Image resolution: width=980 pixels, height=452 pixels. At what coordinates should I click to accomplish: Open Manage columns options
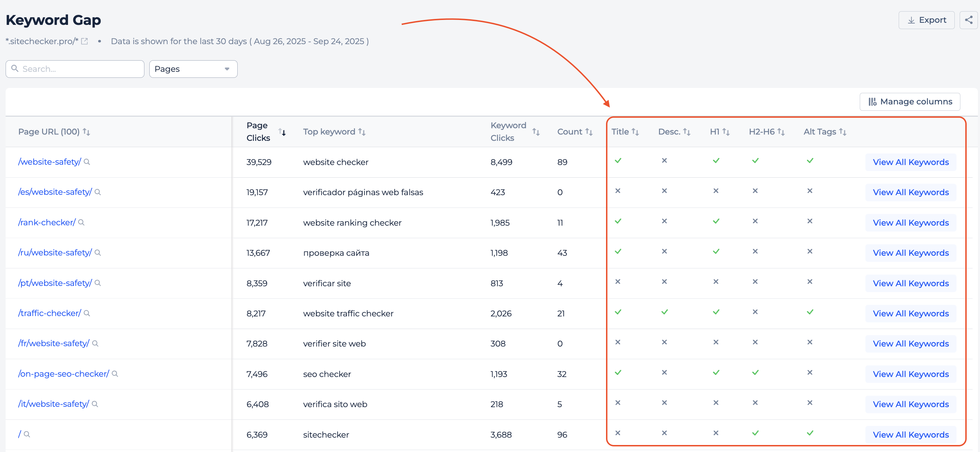point(910,102)
